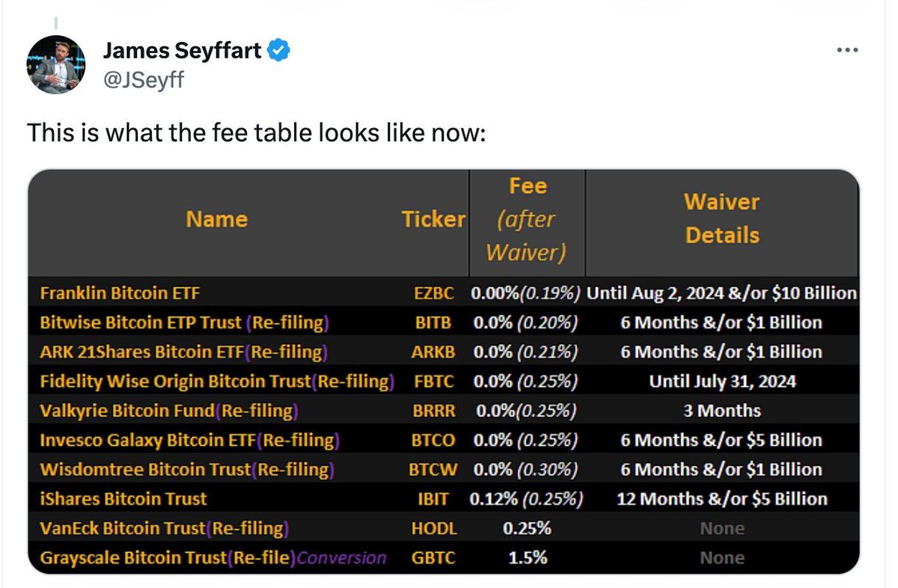Click the tweet text about fee table
The width and height of the screenshot is (898, 588).
pos(256,133)
